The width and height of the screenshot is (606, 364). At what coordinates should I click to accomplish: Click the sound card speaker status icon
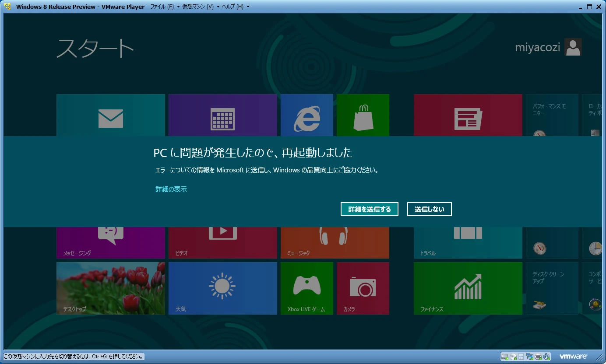(546, 357)
